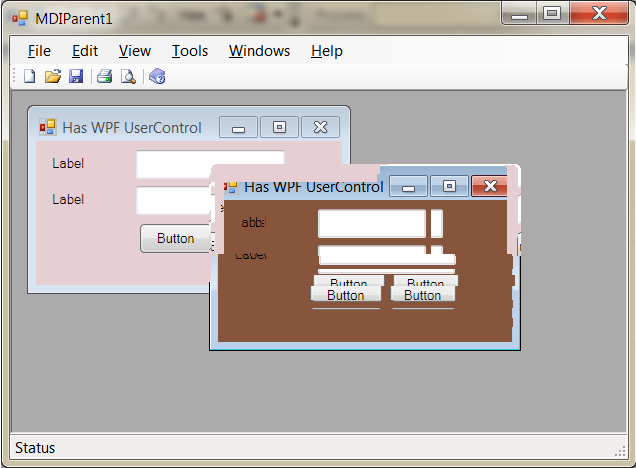Screen dimensions: 636x468
Task: Click the left Button in brown window
Action: (346, 295)
